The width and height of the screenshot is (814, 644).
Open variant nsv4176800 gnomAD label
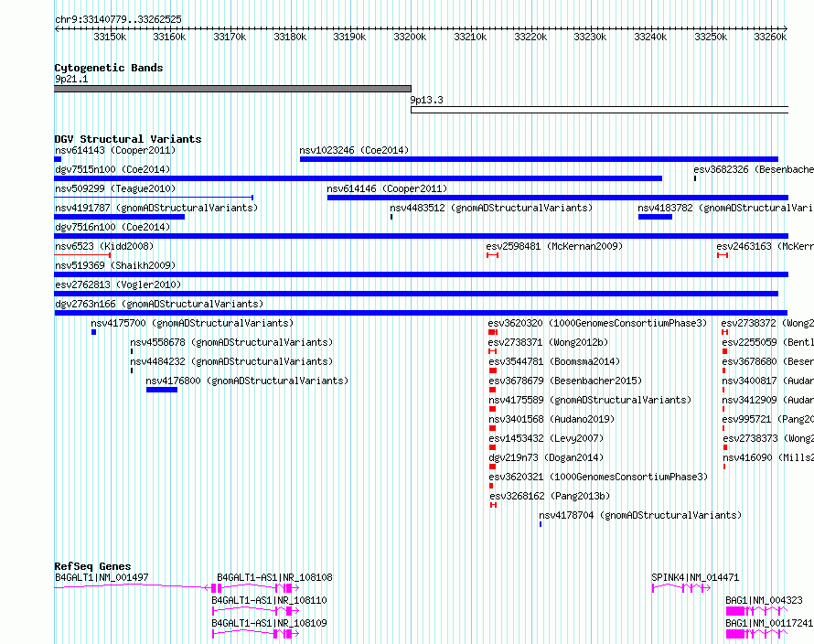click(x=247, y=381)
